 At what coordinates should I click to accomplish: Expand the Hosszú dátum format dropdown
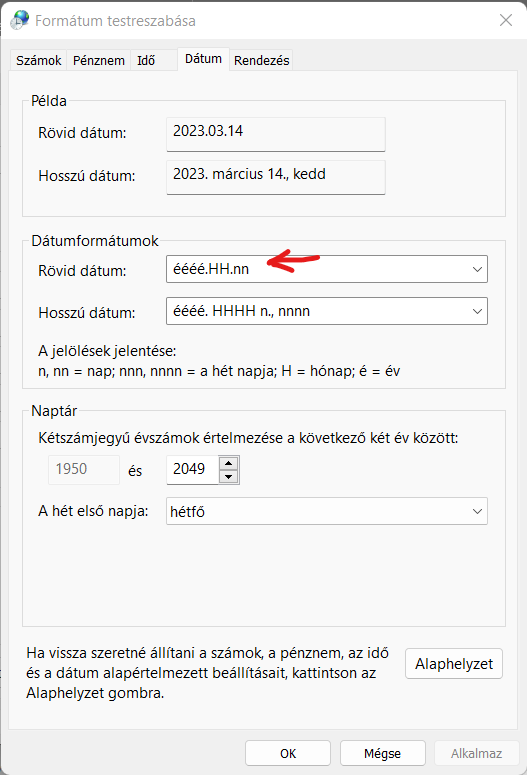coord(477,311)
